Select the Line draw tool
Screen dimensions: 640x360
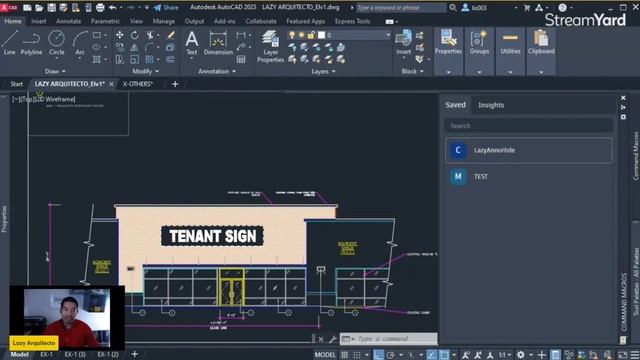coord(9,43)
